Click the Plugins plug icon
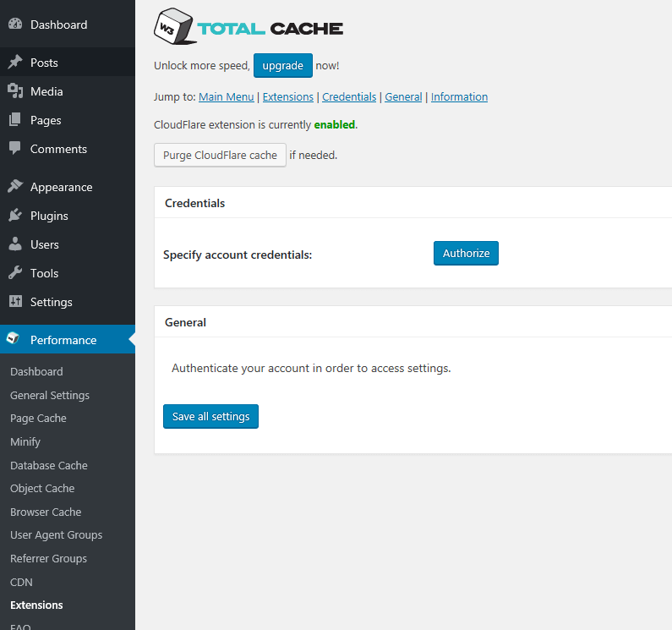The height and width of the screenshot is (630, 672). point(15,216)
